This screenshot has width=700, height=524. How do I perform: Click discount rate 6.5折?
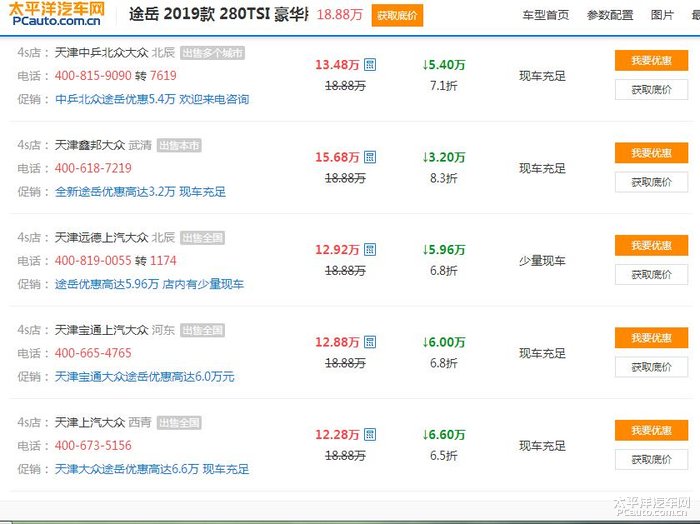(x=444, y=455)
